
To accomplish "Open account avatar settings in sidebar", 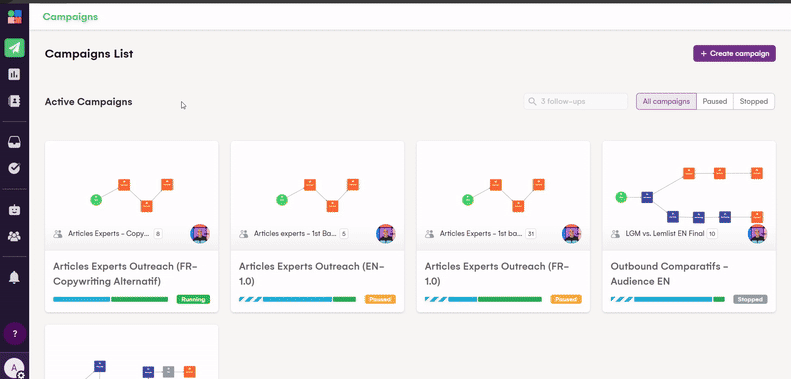I will pyautogui.click(x=15, y=367).
